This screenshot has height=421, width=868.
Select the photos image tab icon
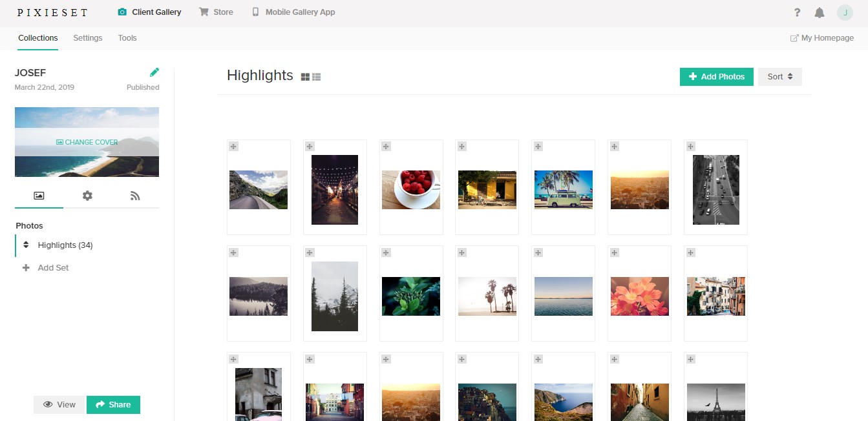click(x=39, y=196)
